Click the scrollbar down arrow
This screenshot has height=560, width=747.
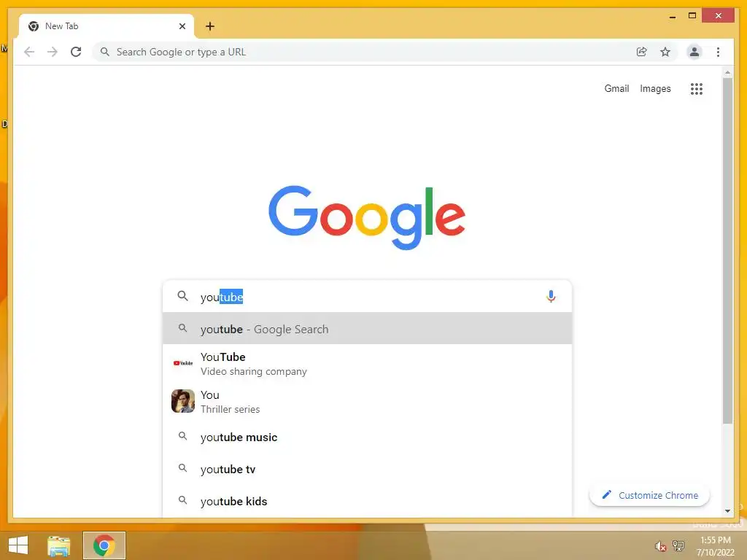(x=727, y=511)
